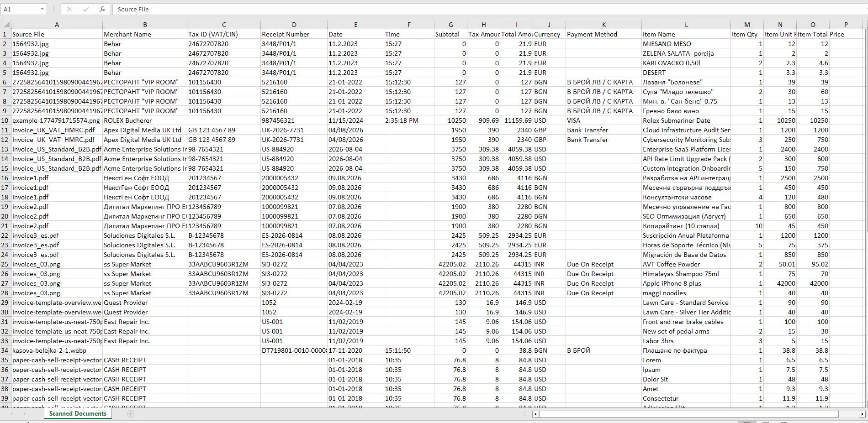This screenshot has height=423, width=868.
Task: Click the AVT Coffee Powder item cell
Action: (686, 264)
